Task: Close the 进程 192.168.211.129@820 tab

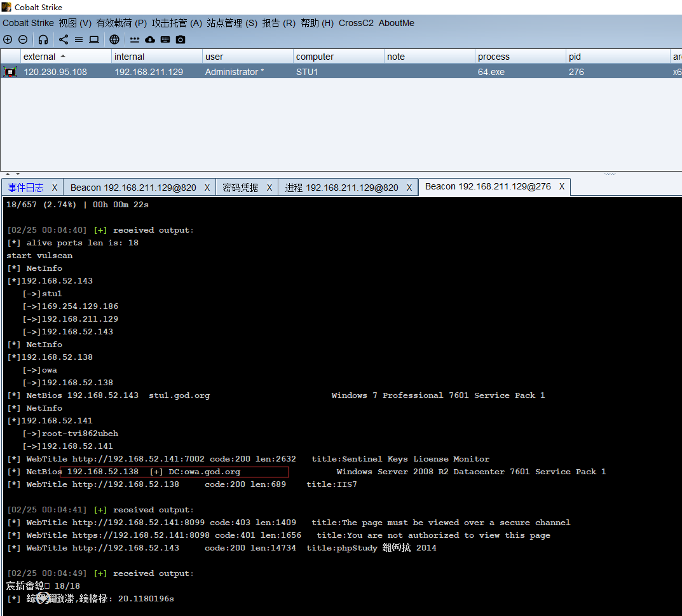Action: (x=409, y=188)
